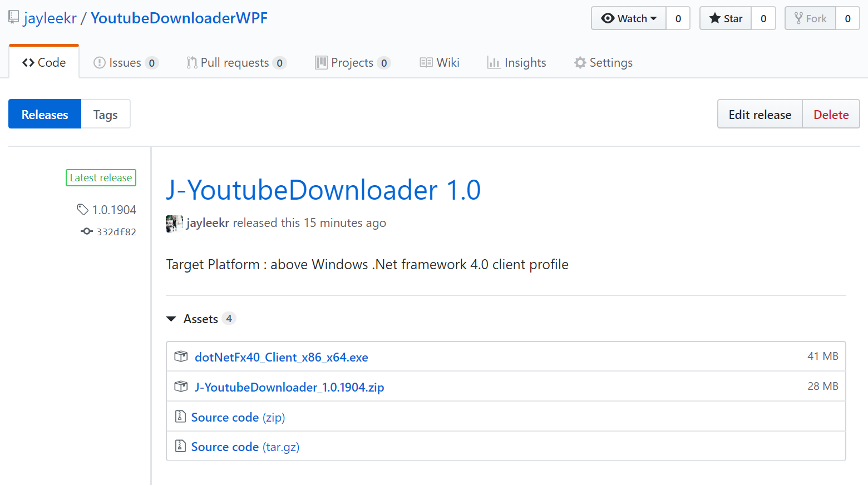
Task: Switch to the Tags view
Action: 106,114
